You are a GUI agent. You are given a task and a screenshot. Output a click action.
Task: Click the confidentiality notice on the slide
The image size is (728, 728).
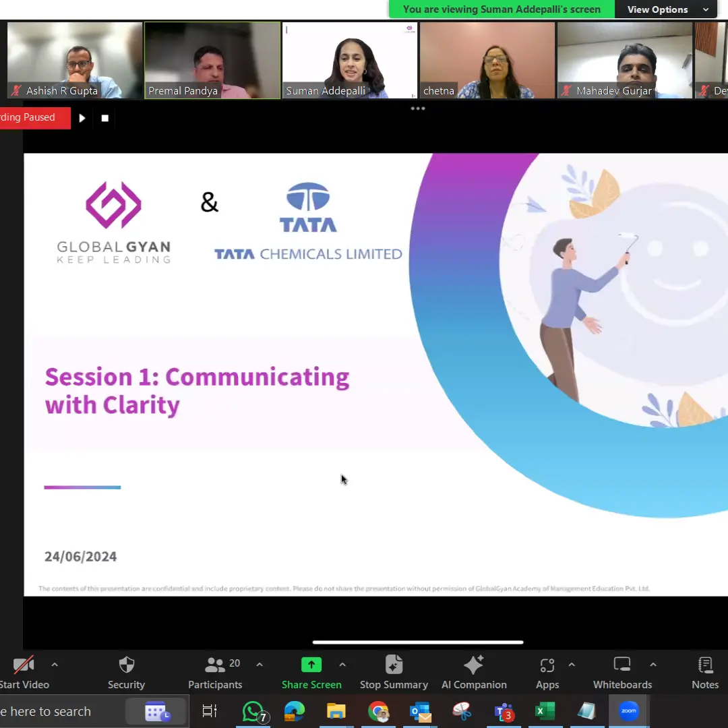click(344, 588)
